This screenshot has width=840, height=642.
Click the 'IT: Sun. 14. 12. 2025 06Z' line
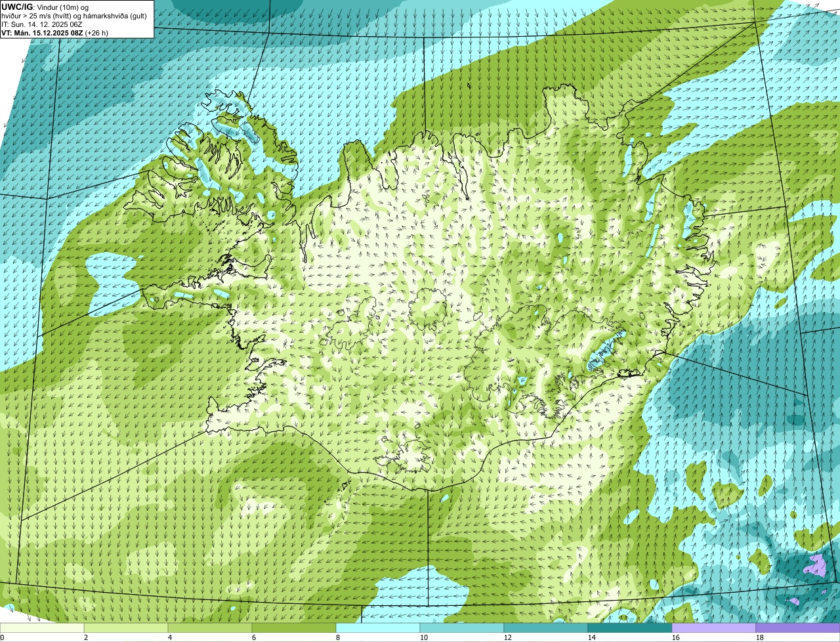tap(42, 24)
